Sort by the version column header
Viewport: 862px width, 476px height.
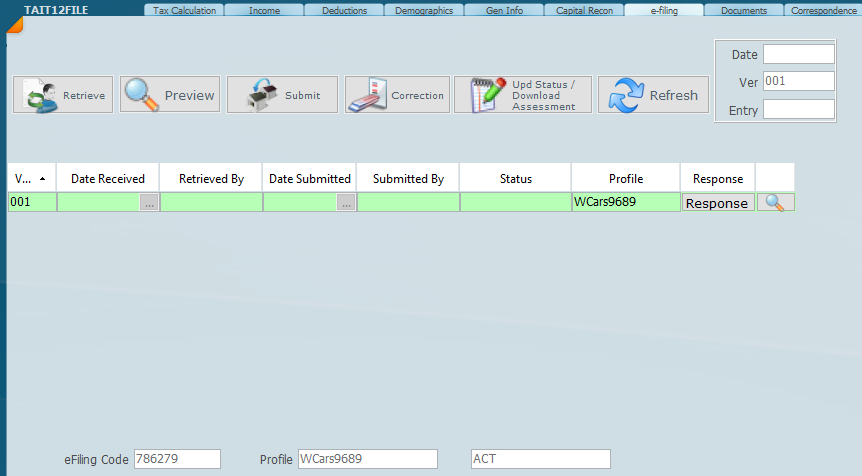[x=31, y=178]
